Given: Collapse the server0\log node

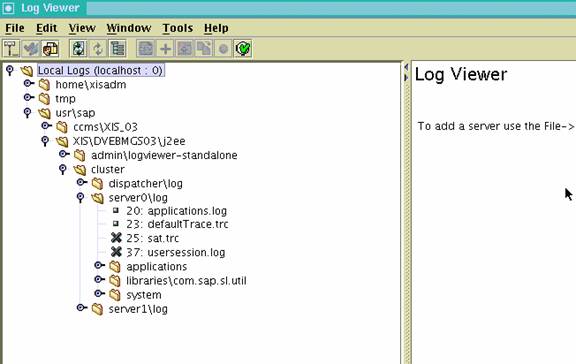Looking at the screenshot, I should pyautogui.click(x=80, y=197).
